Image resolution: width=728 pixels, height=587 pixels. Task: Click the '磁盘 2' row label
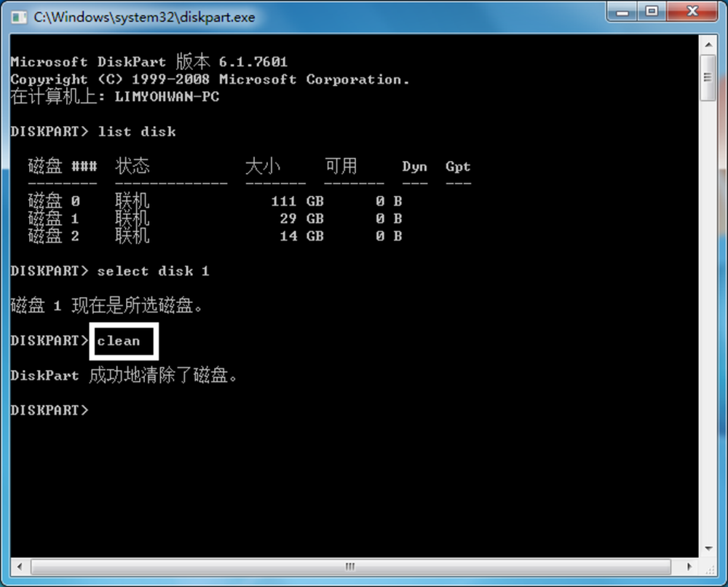tap(54, 237)
